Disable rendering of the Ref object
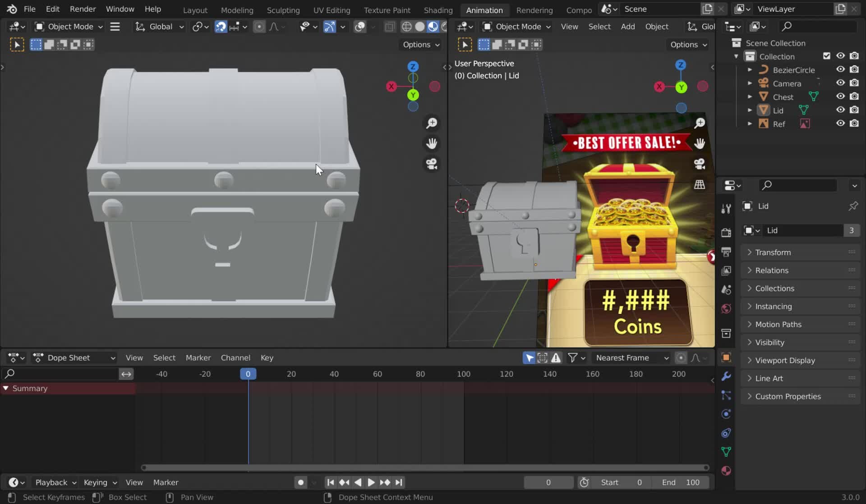Image resolution: width=866 pixels, height=504 pixels. click(x=854, y=124)
